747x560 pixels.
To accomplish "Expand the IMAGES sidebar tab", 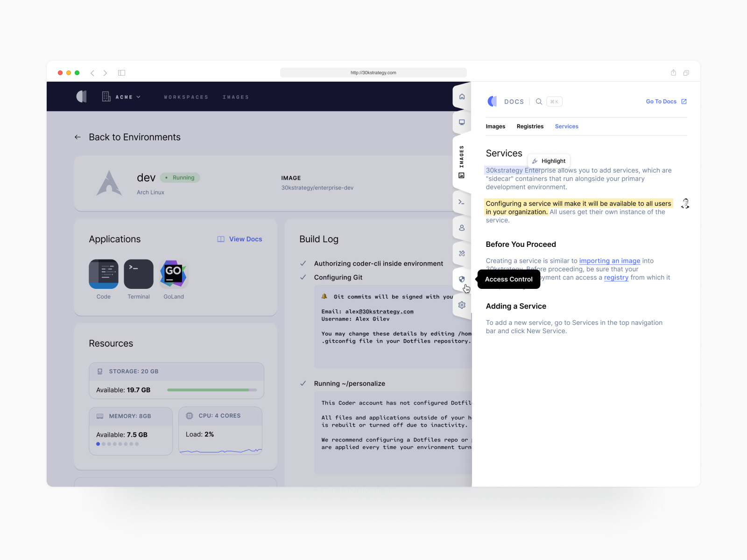I will (x=462, y=159).
